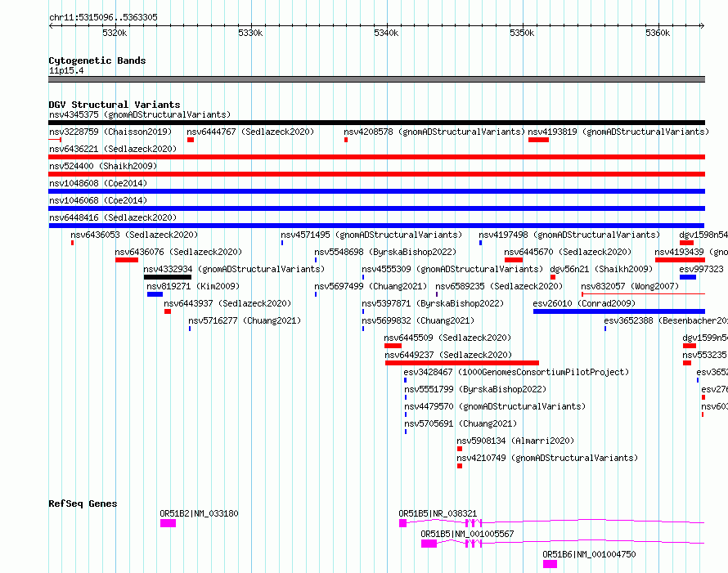Click the chr11:5315096..5363305 coordinates text
This screenshot has height=573, width=728.
pos(104,17)
